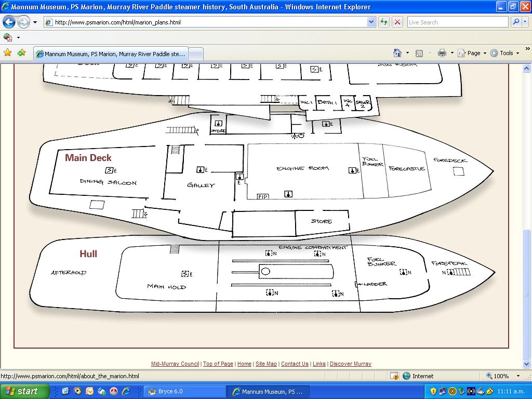This screenshot has height=399, width=532.
Task: Switch to Bryce 6.0 taskbar button
Action: tap(184, 392)
